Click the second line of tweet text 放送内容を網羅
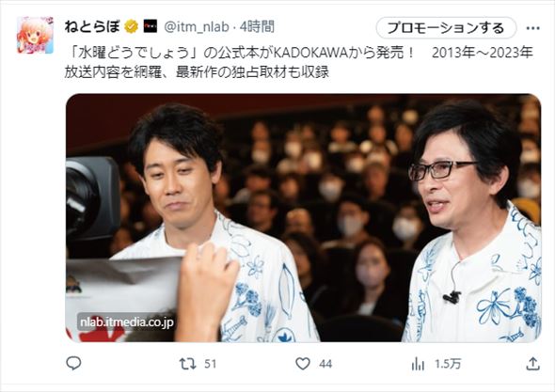The width and height of the screenshot is (555, 392). coord(197,71)
